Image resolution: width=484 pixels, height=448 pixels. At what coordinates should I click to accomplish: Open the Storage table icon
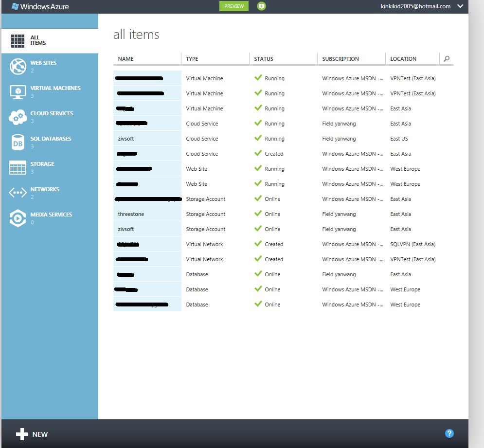tap(18, 168)
